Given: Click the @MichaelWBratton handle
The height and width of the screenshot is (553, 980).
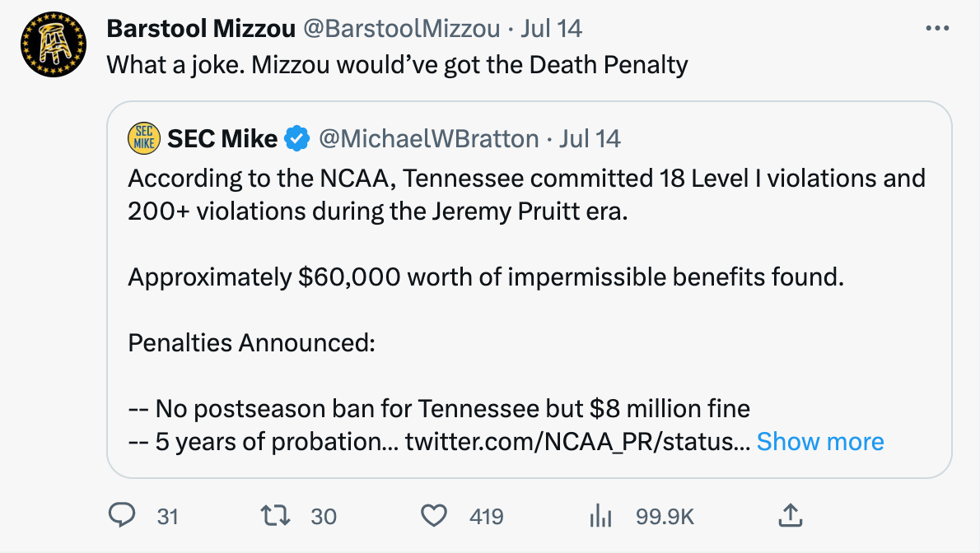Looking at the screenshot, I should pos(428,139).
